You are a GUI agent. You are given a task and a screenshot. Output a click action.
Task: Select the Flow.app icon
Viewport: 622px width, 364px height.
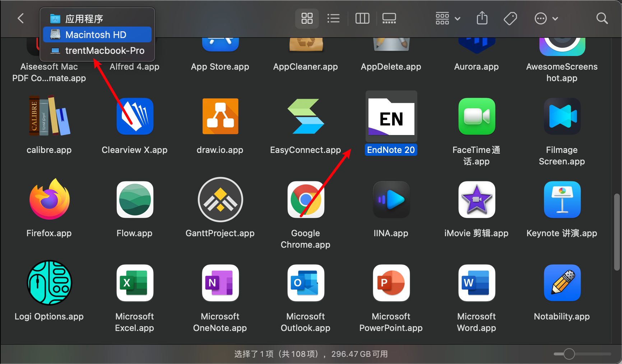[x=135, y=199]
